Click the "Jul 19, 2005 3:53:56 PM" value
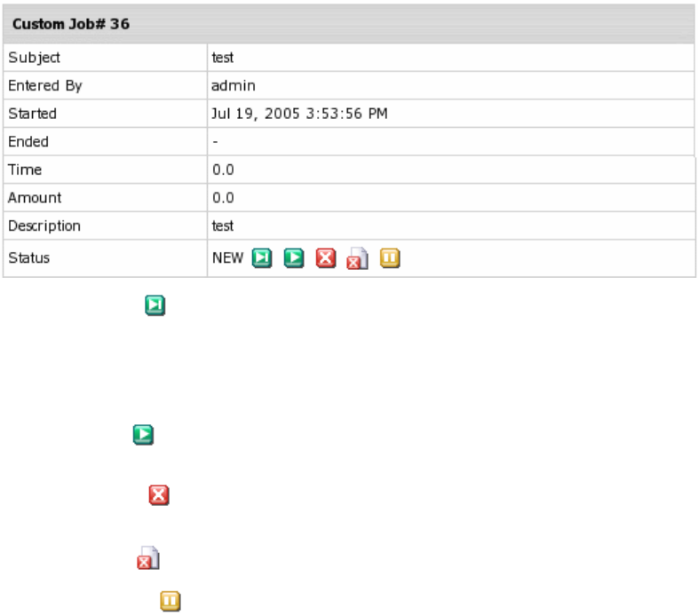This screenshot has height=616, width=698. 299,114
